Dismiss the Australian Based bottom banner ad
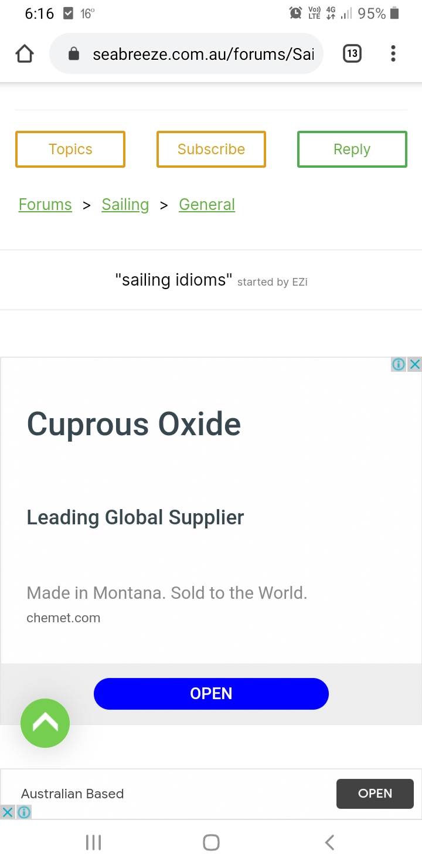 [8, 812]
